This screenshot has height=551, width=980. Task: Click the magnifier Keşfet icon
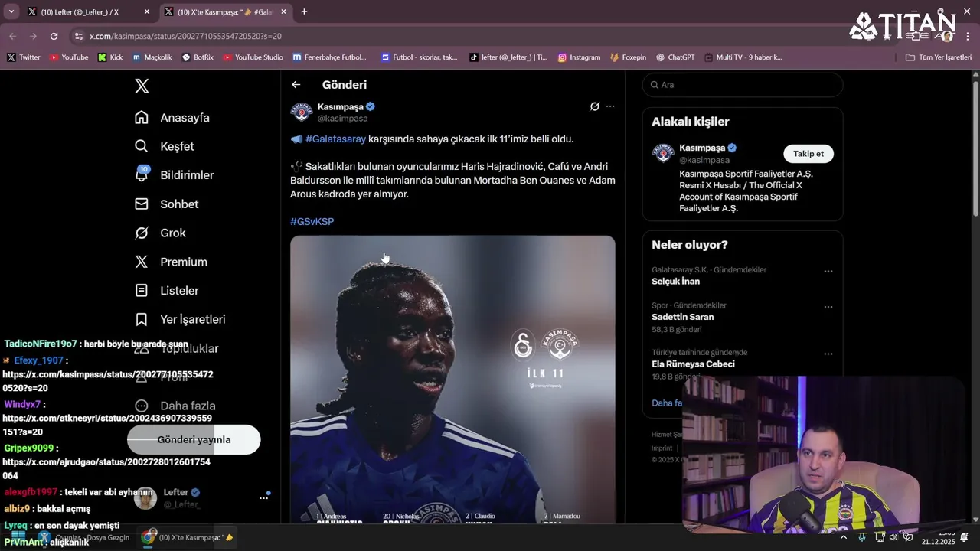pyautogui.click(x=142, y=146)
